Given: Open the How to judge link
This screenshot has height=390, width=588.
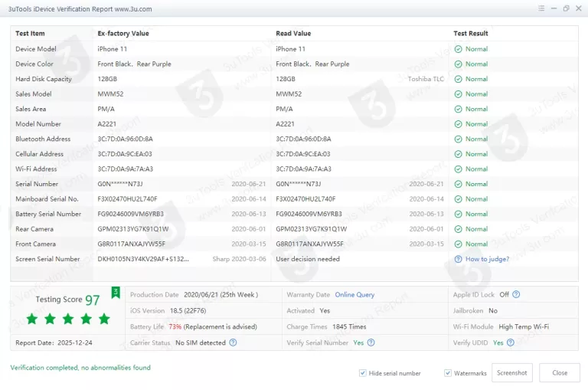Looking at the screenshot, I should click(x=487, y=259).
